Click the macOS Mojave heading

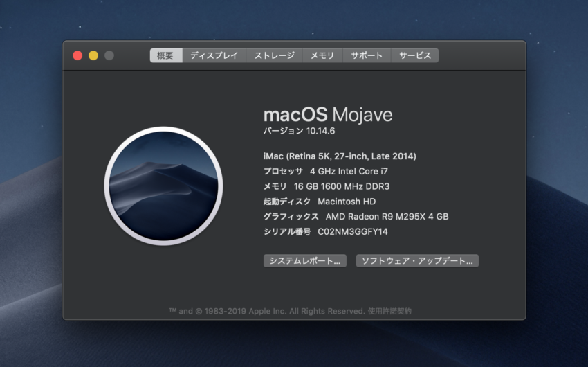pyautogui.click(x=327, y=114)
